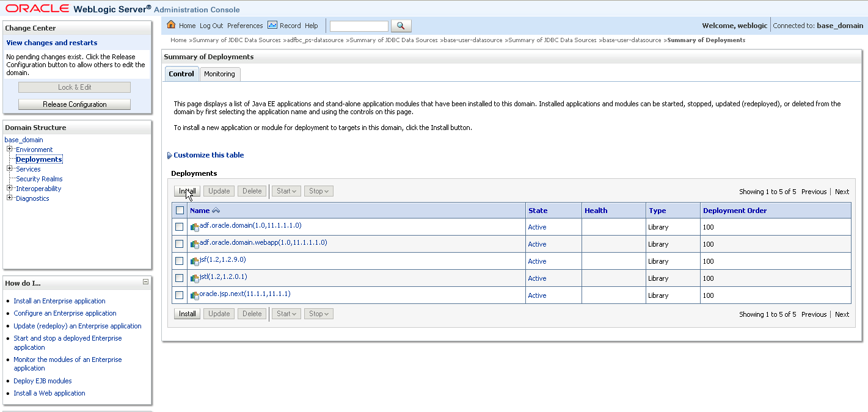The height and width of the screenshot is (412, 868).
Task: Sort by the Deployment Order column header
Action: (735, 211)
